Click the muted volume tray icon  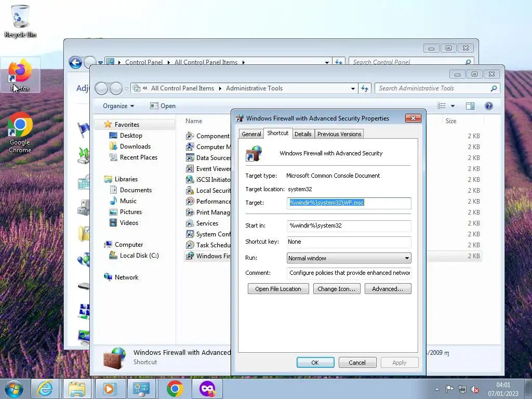[475, 389]
